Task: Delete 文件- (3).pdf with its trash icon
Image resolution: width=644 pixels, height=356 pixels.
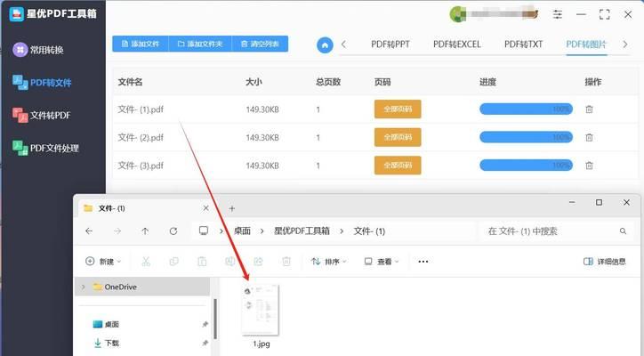Action: (x=589, y=166)
